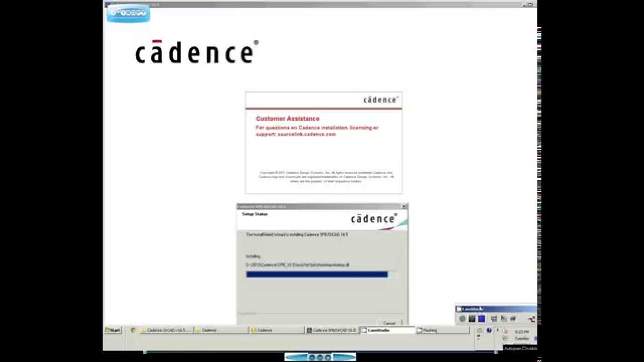
Task: Switch to the CamStudio taskbar item
Action: [x=388, y=330]
